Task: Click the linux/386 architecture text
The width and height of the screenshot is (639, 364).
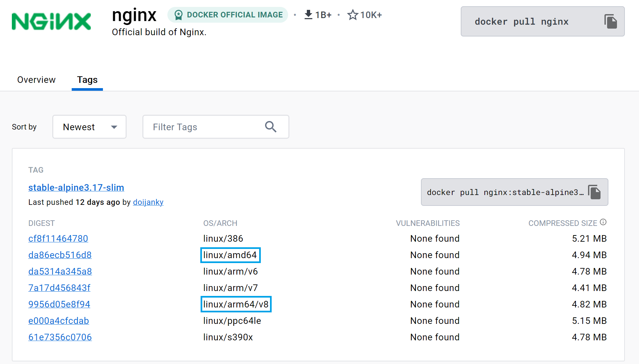Action: (223, 238)
